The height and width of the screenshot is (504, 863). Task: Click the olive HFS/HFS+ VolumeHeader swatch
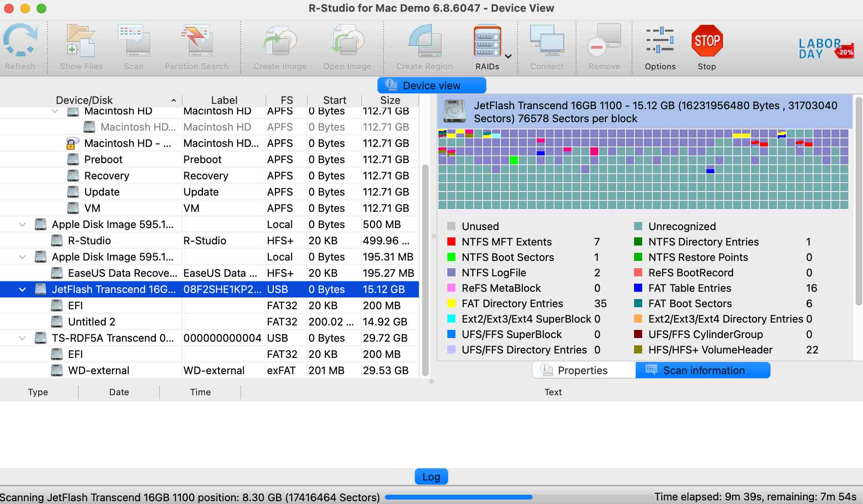click(x=638, y=349)
